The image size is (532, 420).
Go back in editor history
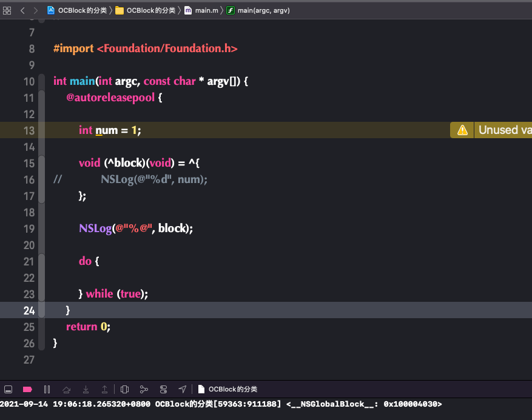pyautogui.click(x=22, y=10)
